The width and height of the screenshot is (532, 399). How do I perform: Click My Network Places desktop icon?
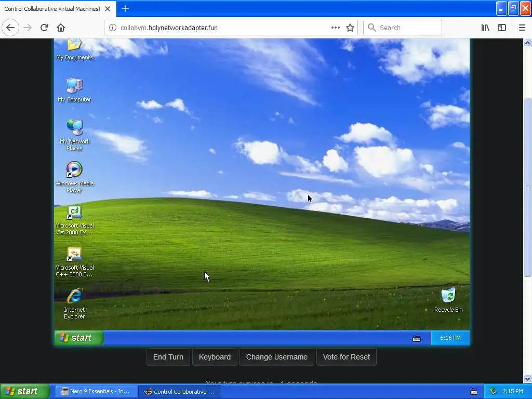tap(74, 135)
